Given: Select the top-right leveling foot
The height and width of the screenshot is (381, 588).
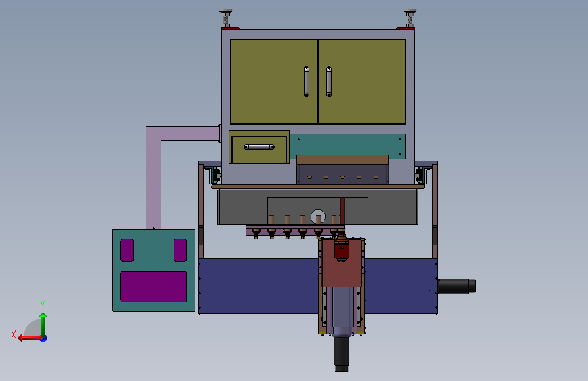Looking at the screenshot, I should [x=410, y=18].
